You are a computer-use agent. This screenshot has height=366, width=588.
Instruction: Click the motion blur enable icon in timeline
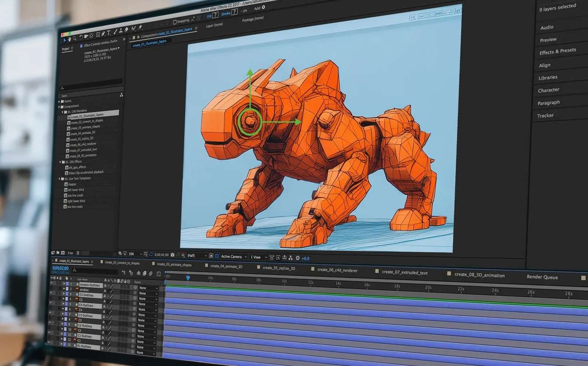[x=151, y=273]
